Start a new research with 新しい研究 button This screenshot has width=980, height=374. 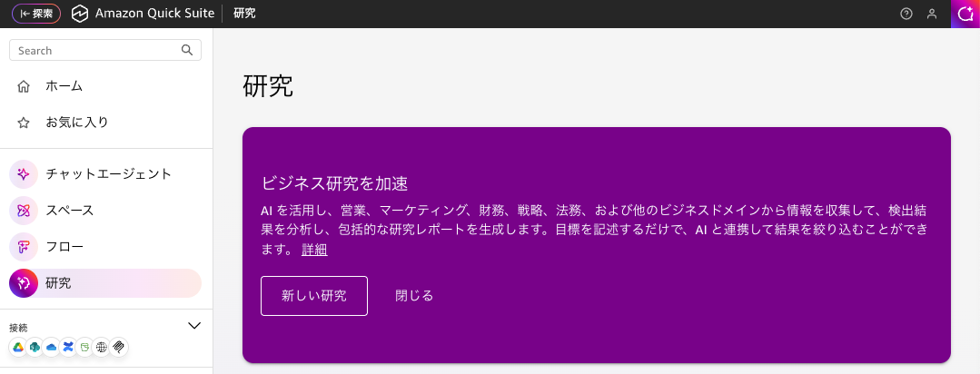[x=314, y=296]
